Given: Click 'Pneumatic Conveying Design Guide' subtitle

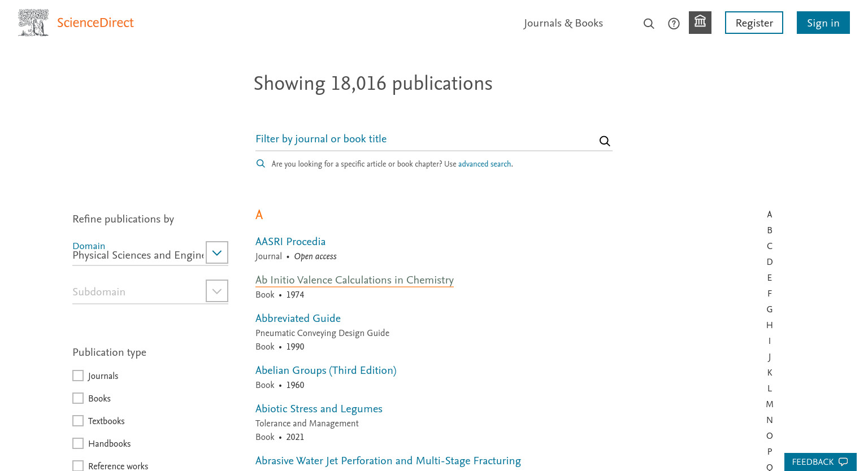Looking at the screenshot, I should pyautogui.click(x=322, y=333).
